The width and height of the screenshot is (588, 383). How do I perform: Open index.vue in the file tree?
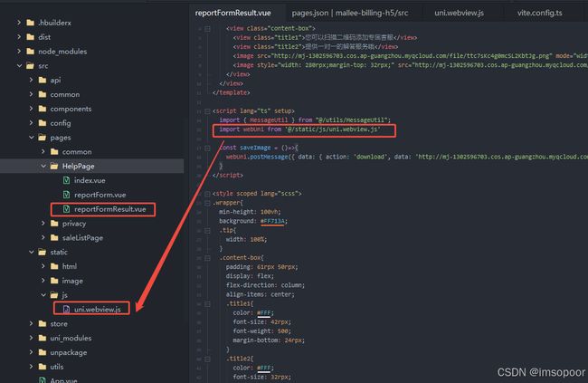(x=90, y=180)
